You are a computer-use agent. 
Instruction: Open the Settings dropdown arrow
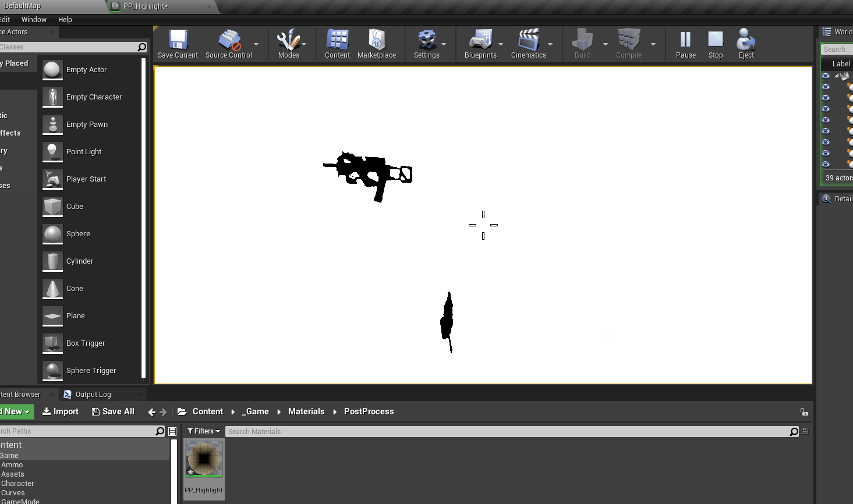[444, 44]
